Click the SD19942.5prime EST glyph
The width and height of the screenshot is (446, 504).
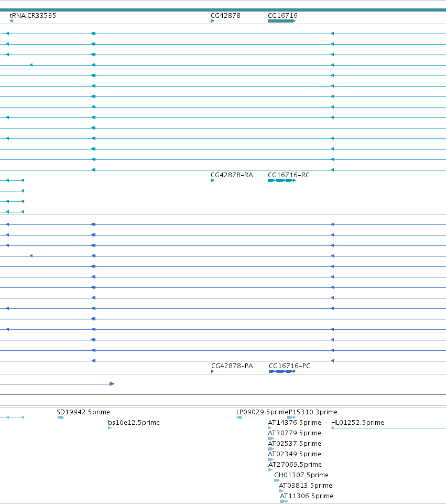point(60,417)
